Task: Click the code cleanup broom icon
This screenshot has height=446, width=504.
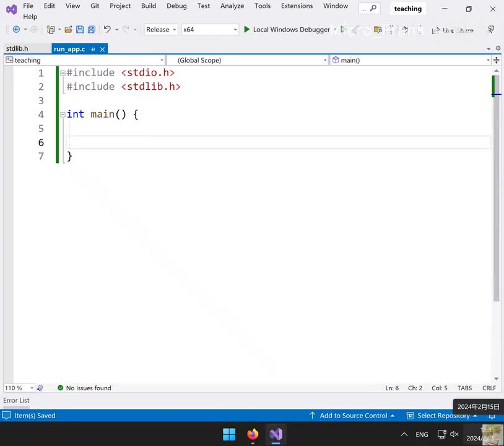Action: click(x=40, y=388)
